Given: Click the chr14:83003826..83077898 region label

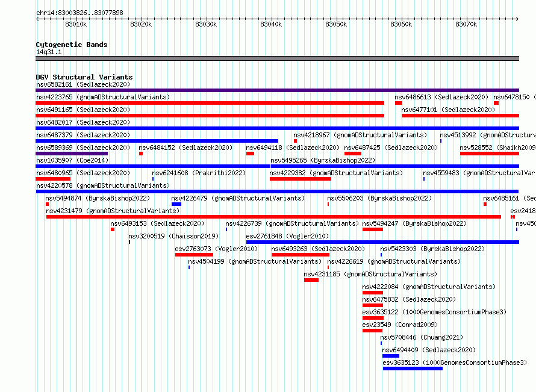Looking at the screenshot, I should (x=79, y=13).
